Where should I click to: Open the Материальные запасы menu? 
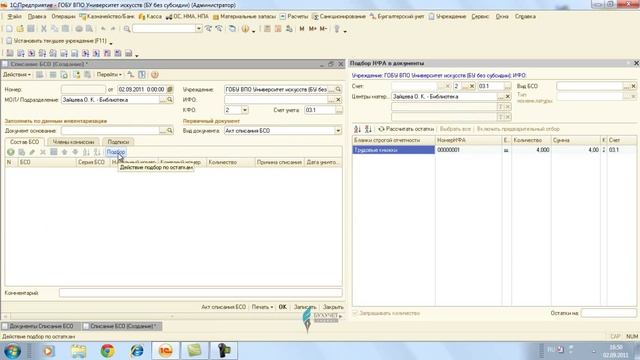click(244, 17)
